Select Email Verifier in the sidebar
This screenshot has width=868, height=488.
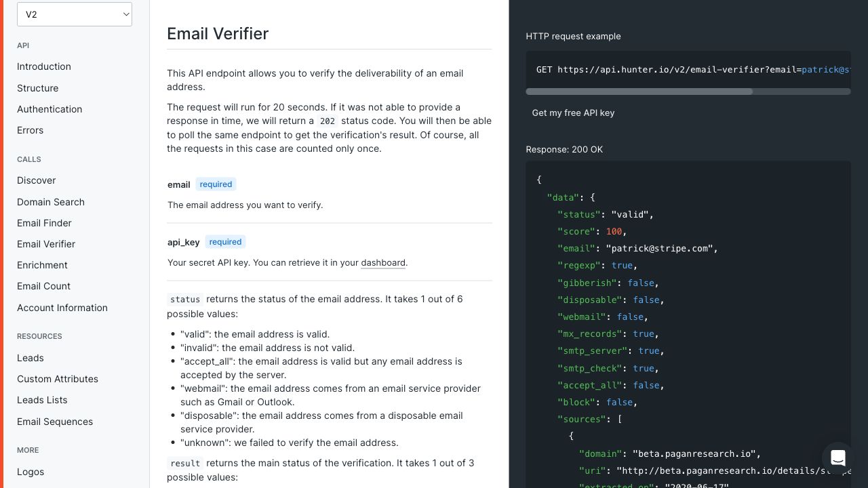pos(46,244)
